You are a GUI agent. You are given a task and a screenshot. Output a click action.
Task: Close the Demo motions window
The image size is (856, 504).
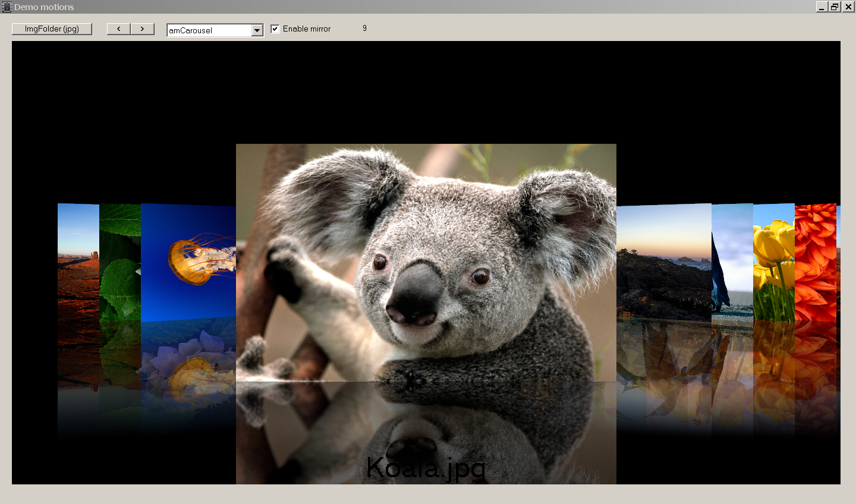pos(848,7)
